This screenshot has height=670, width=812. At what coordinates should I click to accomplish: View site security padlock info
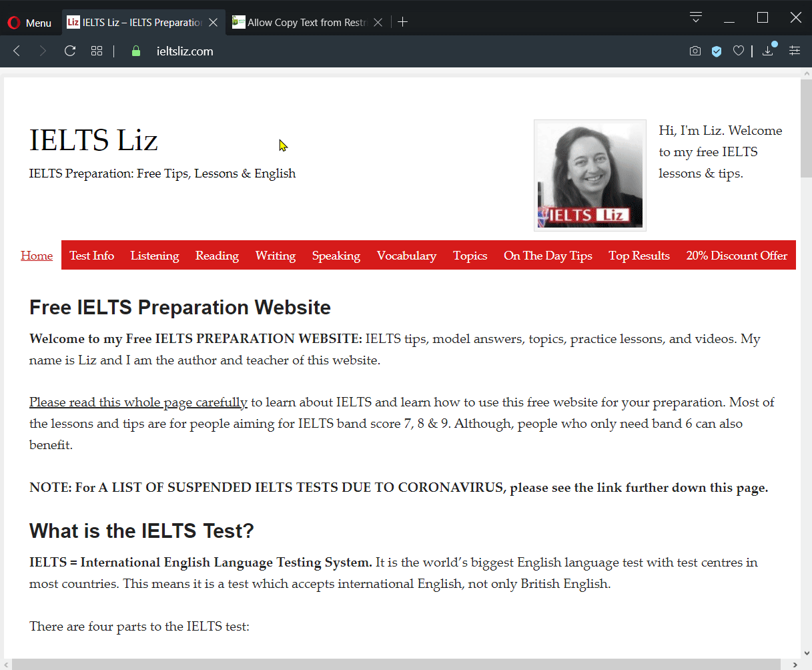point(136,51)
